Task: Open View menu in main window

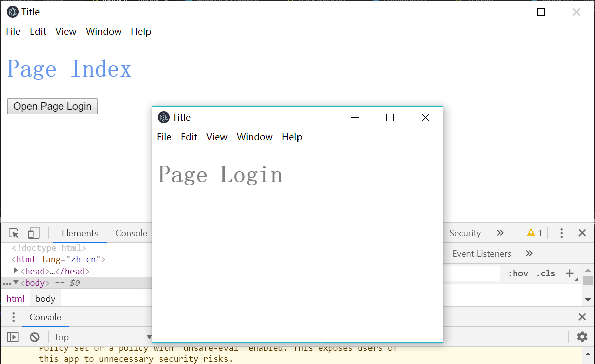Action: pos(65,32)
